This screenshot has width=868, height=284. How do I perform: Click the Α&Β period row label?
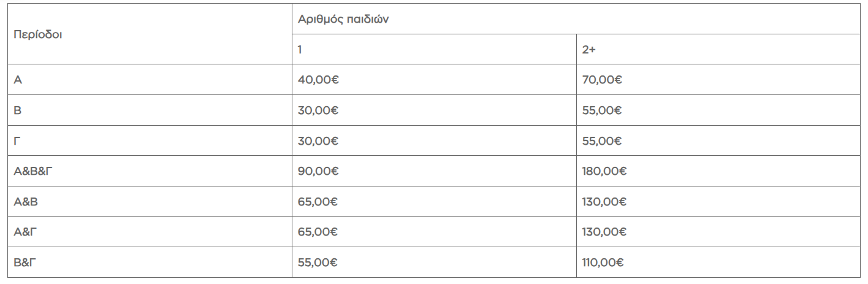click(x=26, y=202)
